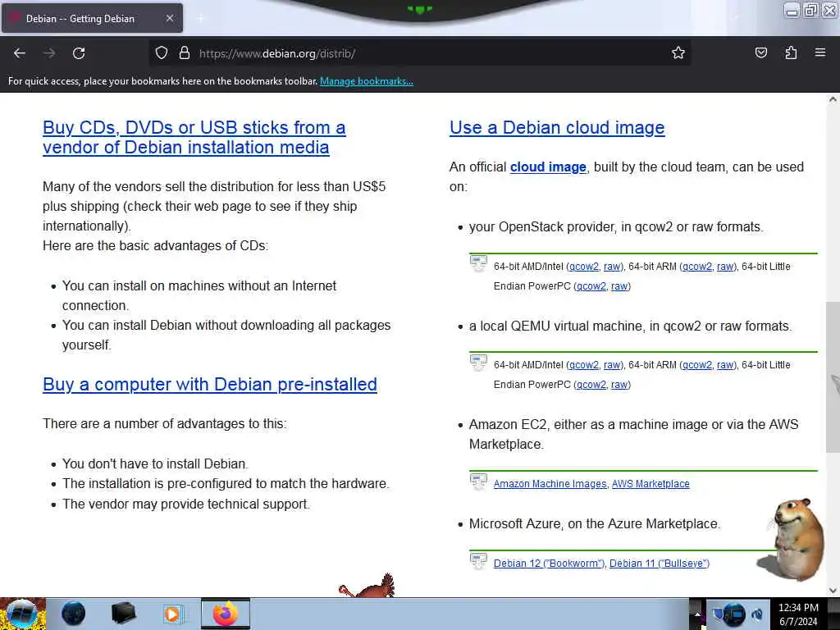Download OpenStack 64-bit AMD/Intel qcow2 image

[584, 267]
